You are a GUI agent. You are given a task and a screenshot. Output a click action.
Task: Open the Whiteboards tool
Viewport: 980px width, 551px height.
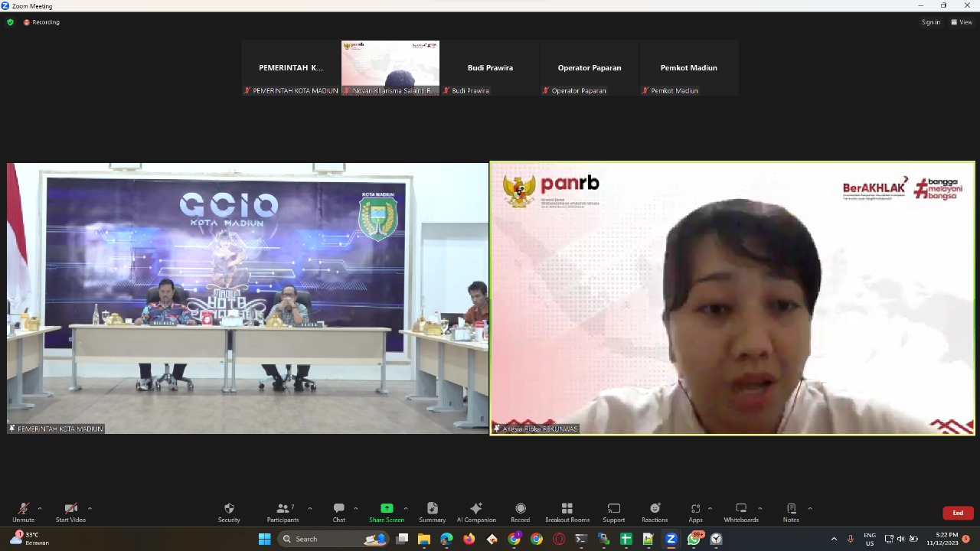(741, 511)
